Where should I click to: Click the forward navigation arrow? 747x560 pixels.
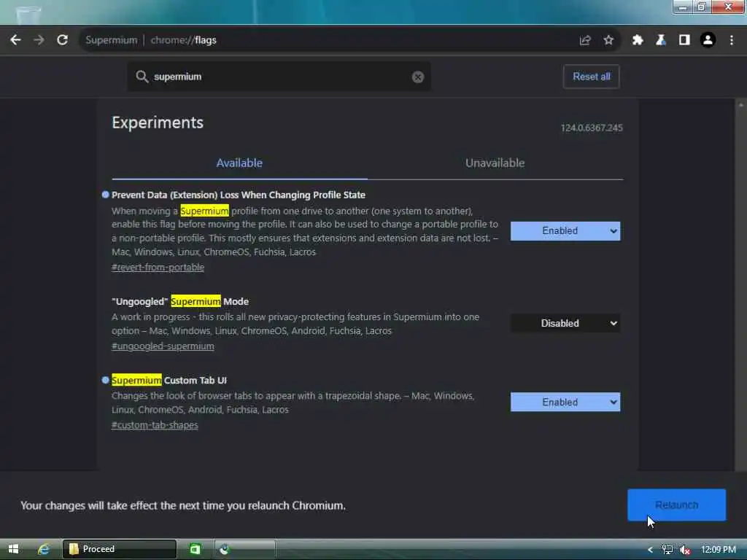click(39, 40)
